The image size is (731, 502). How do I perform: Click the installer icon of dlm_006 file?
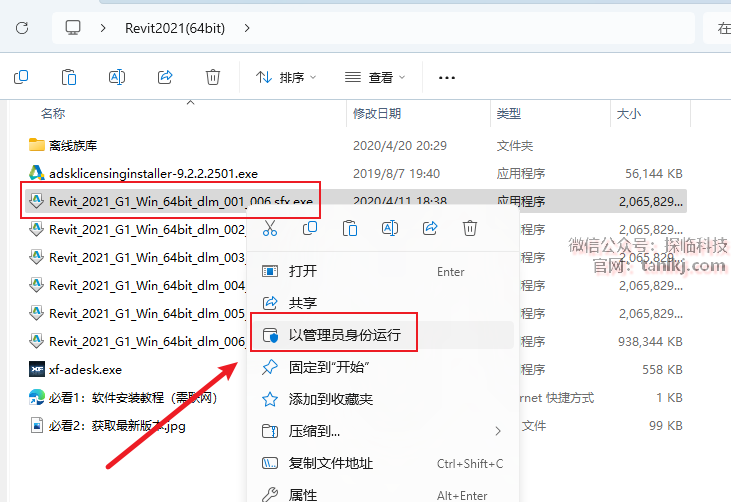[36, 341]
